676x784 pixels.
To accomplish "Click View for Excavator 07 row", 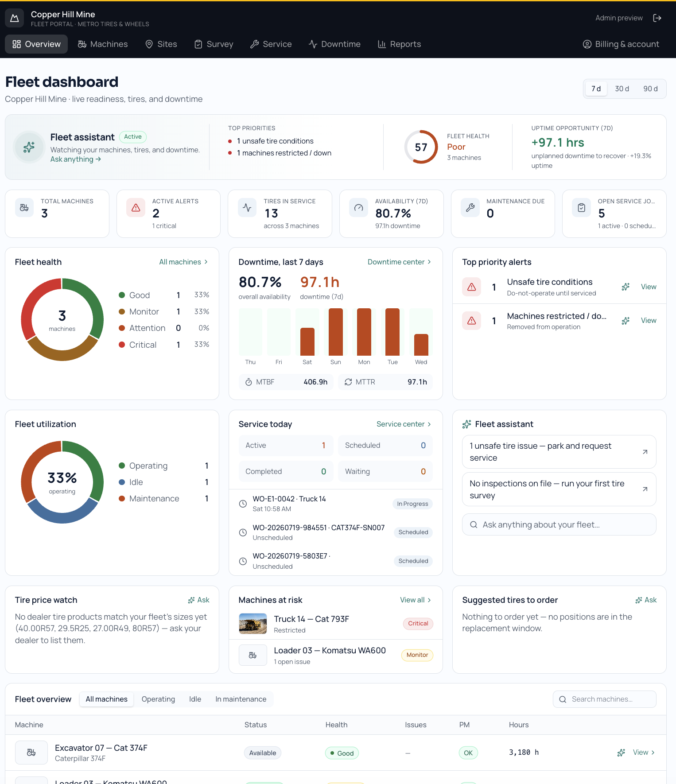I will point(644,753).
